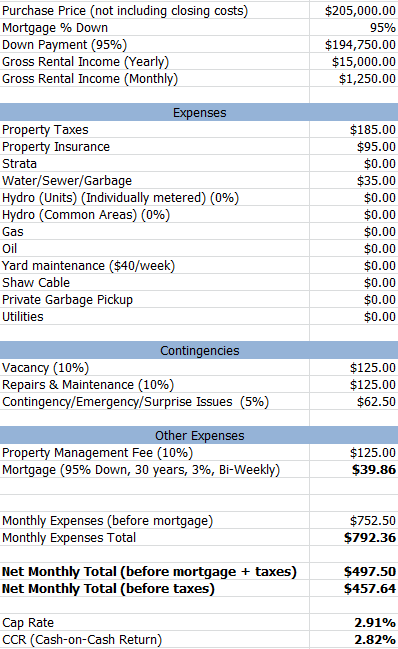The image size is (398, 649).
Task: Click the Gross Rental Income (Yearly) value
Action: pos(354,62)
